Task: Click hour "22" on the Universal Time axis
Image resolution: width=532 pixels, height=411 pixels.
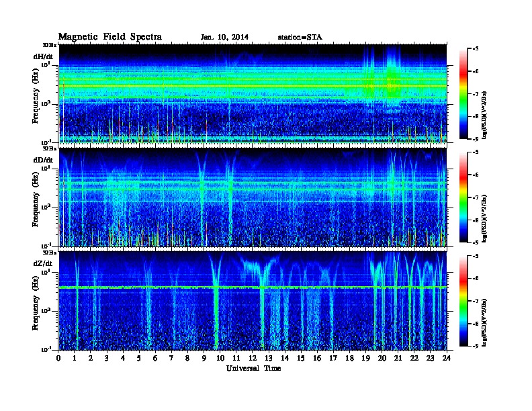Action: tap(414, 358)
